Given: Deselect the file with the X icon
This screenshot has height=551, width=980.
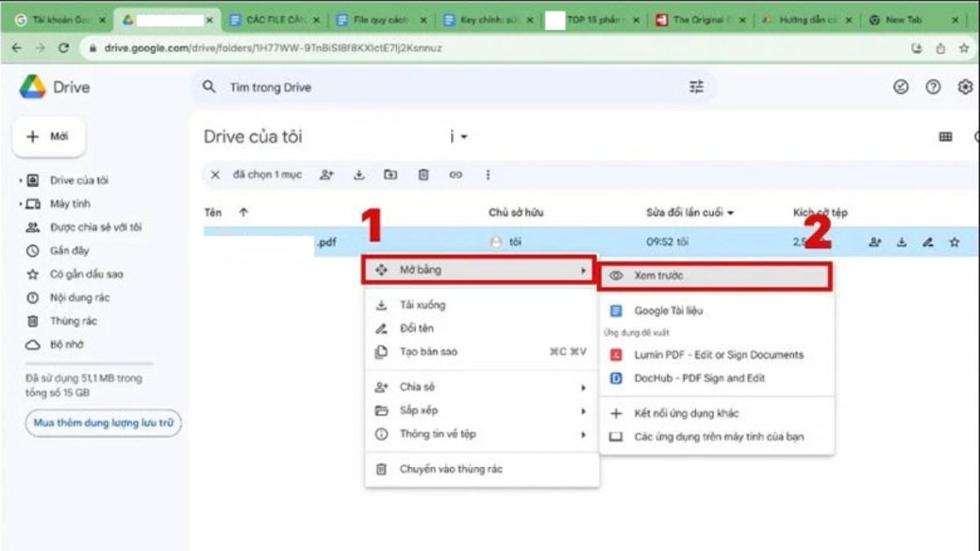Looking at the screenshot, I should point(215,174).
